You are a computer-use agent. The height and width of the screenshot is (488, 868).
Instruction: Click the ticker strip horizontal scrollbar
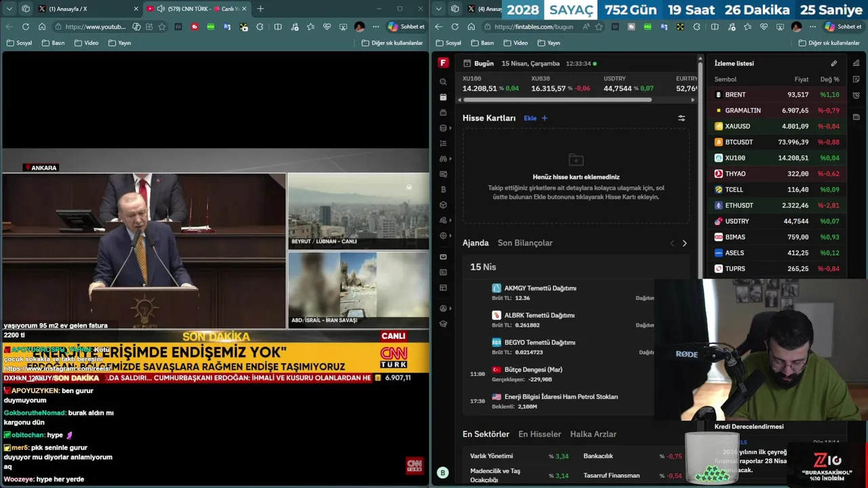[x=557, y=100]
